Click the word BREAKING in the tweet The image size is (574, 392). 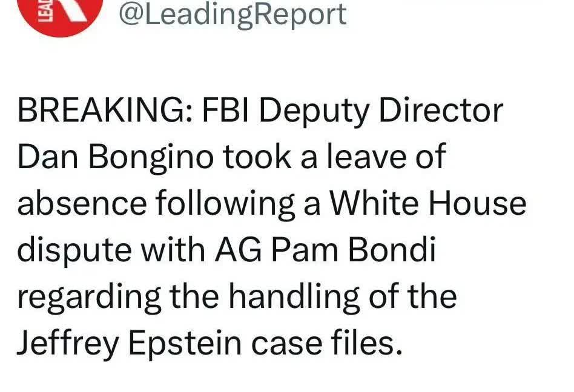click(x=102, y=111)
